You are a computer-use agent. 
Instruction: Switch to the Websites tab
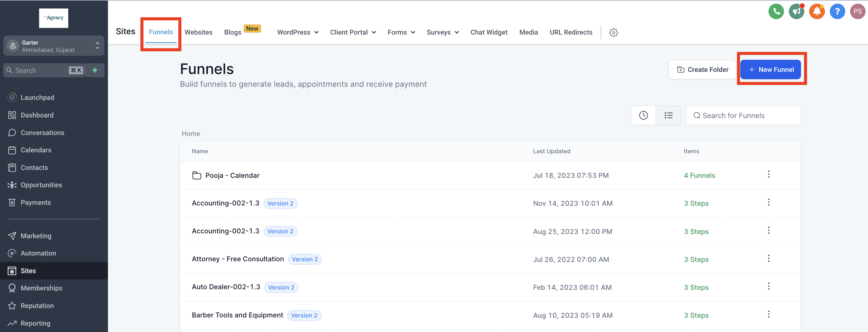click(198, 32)
